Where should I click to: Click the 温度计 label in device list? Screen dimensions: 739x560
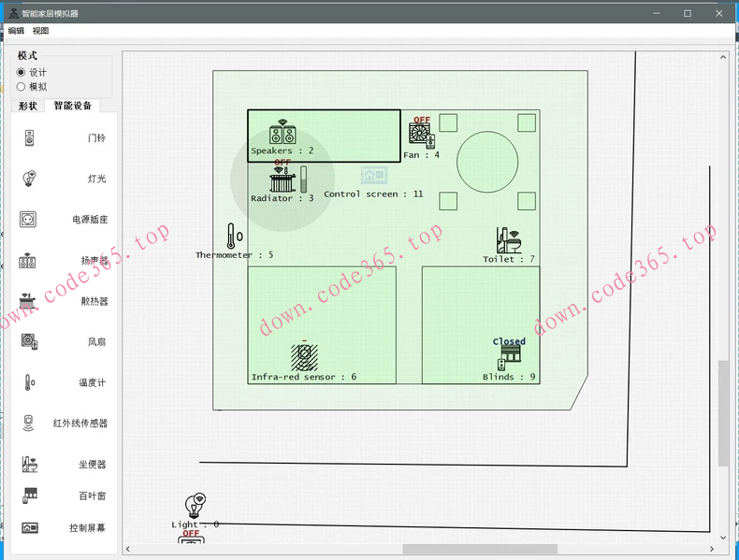pyautogui.click(x=93, y=382)
